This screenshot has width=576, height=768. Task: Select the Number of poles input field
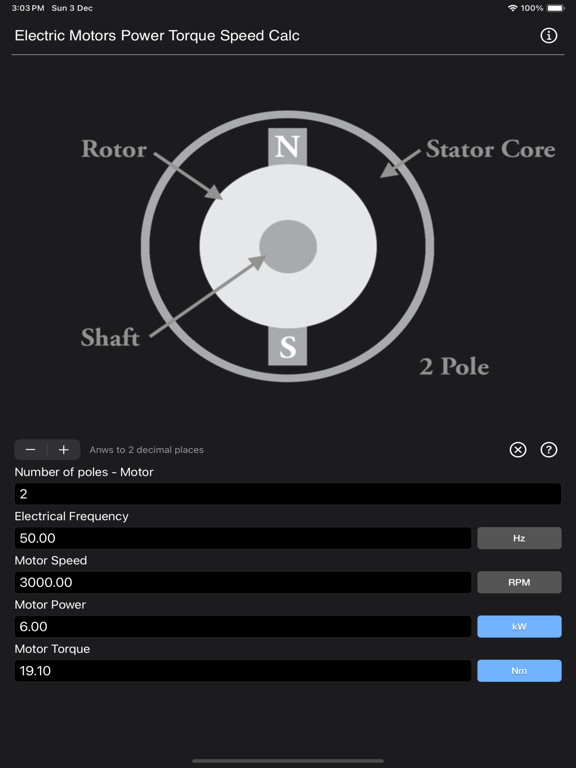(x=288, y=494)
